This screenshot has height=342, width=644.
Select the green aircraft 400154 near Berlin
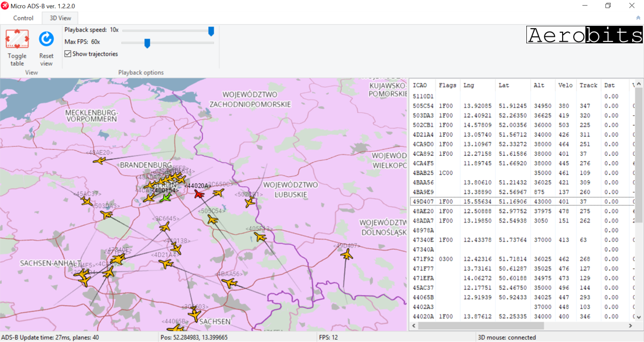166,197
